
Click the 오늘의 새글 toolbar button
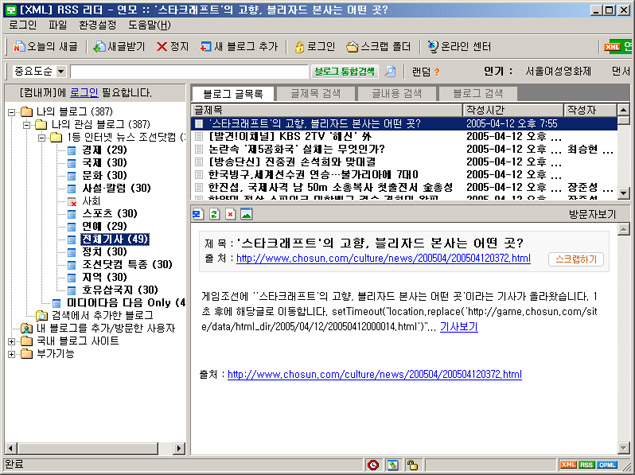point(45,47)
